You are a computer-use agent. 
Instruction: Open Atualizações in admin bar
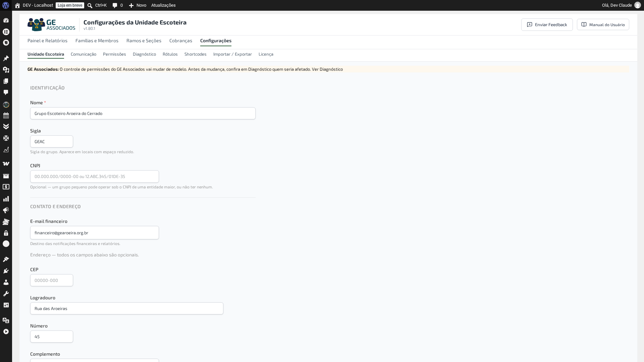click(163, 5)
